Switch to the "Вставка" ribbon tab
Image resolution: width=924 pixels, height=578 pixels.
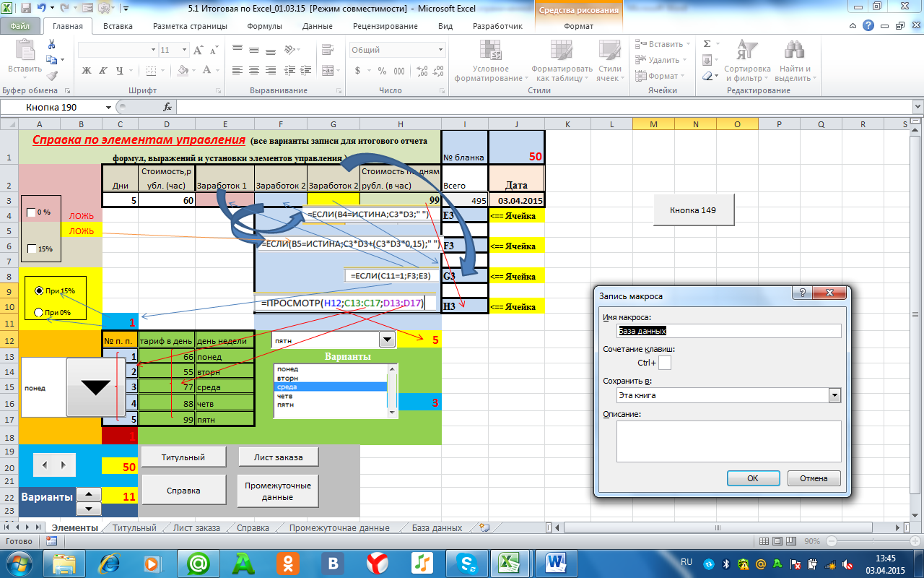point(118,26)
